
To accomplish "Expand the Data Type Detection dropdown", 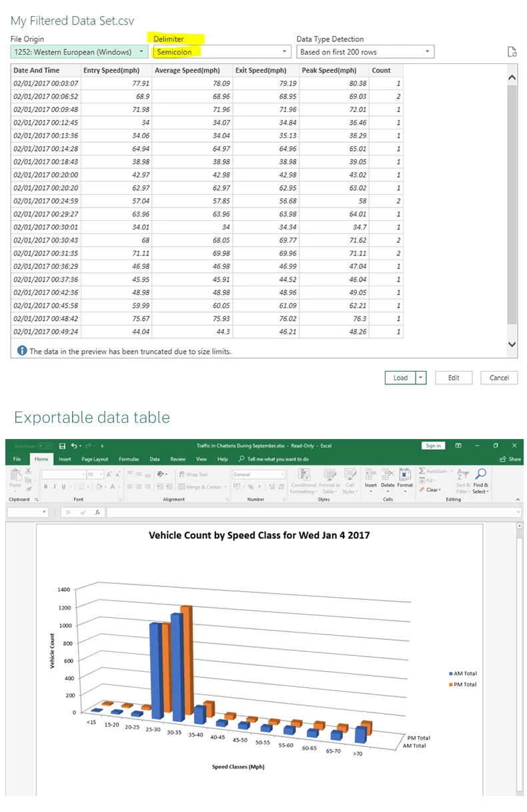I will [x=365, y=52].
